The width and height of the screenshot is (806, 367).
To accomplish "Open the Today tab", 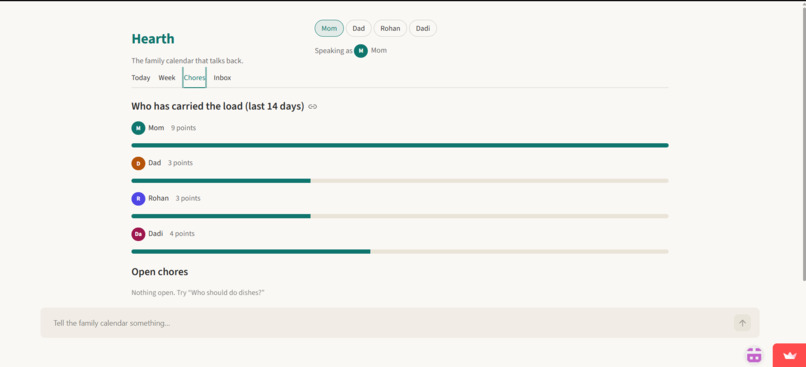I will tap(141, 78).
